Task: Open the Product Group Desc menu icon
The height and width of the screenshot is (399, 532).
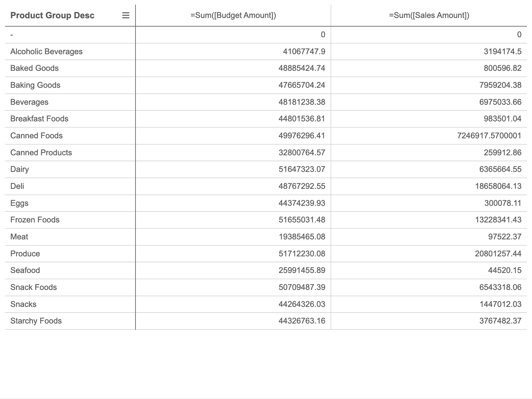Action: coord(126,15)
